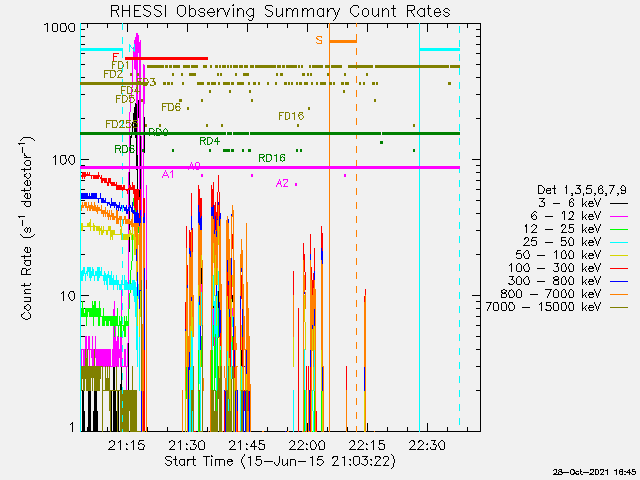Select the 12 - 25 keV legend entry
The image size is (640, 480).
click(576, 229)
